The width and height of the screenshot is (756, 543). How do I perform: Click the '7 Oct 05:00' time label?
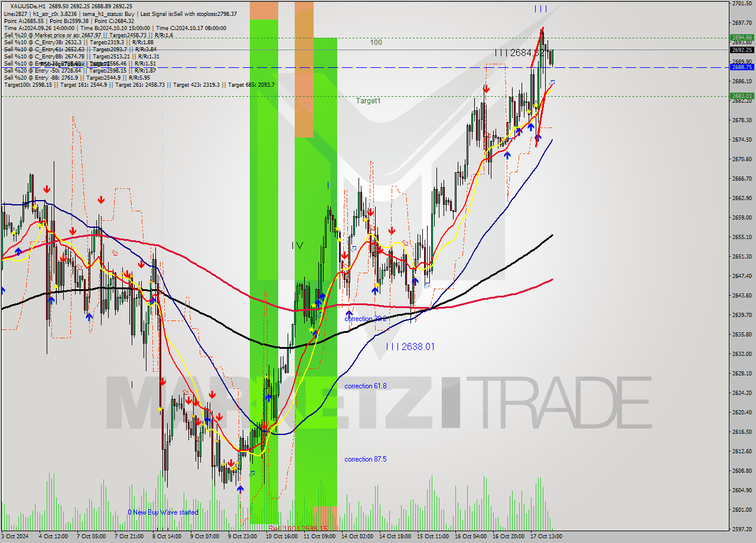(92, 537)
